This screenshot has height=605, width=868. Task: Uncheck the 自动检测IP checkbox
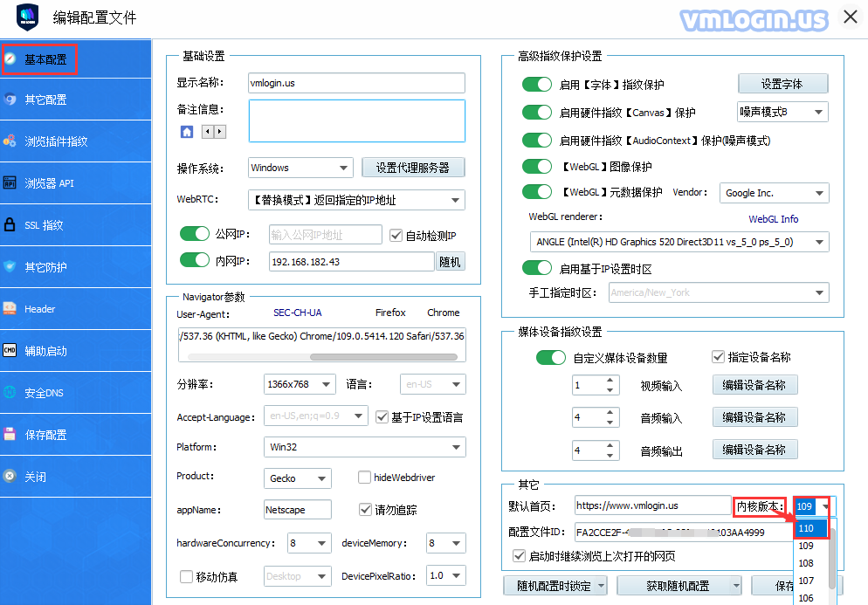tap(396, 235)
